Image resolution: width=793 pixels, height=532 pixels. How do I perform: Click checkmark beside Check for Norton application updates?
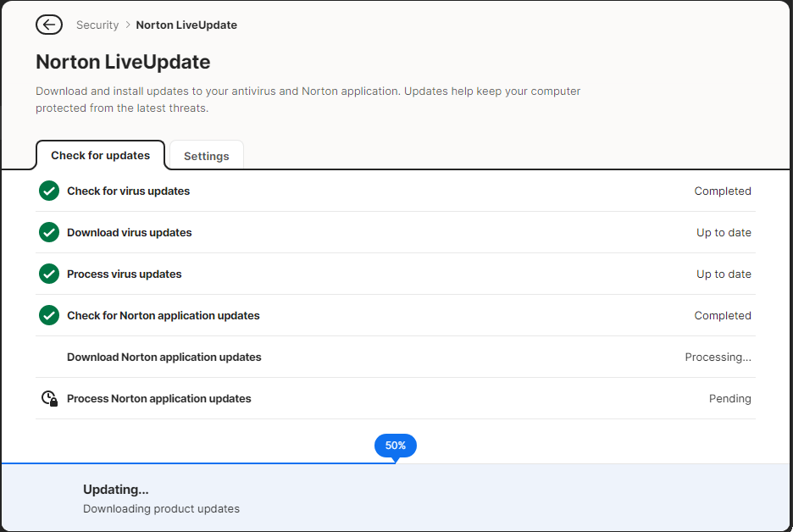pos(49,315)
